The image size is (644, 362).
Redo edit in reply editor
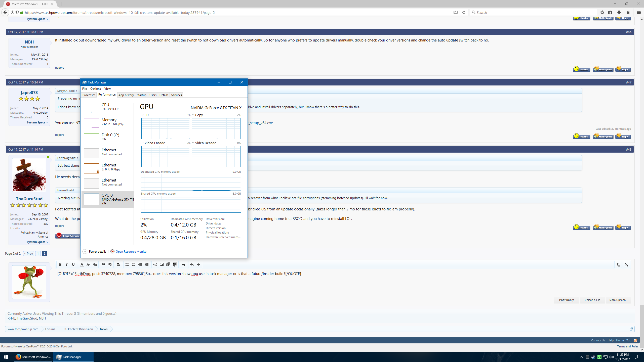point(198,264)
